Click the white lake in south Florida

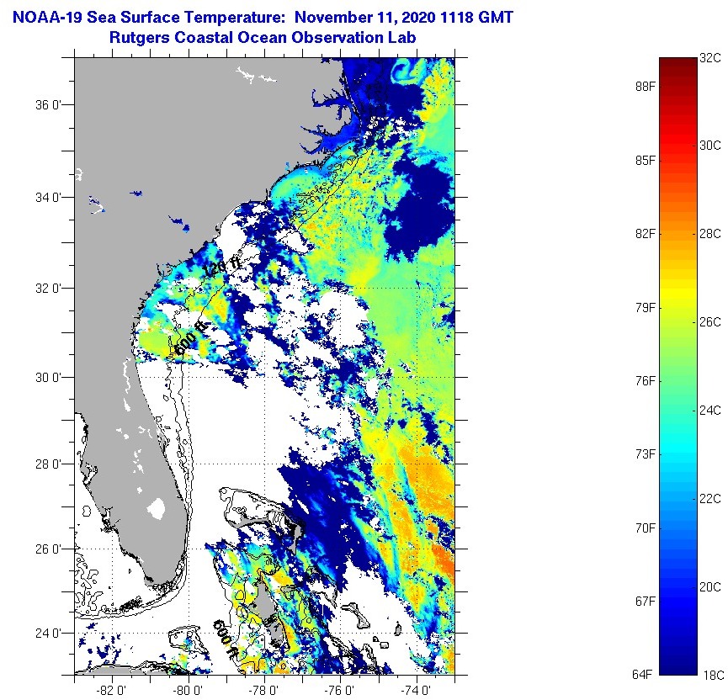157,508
